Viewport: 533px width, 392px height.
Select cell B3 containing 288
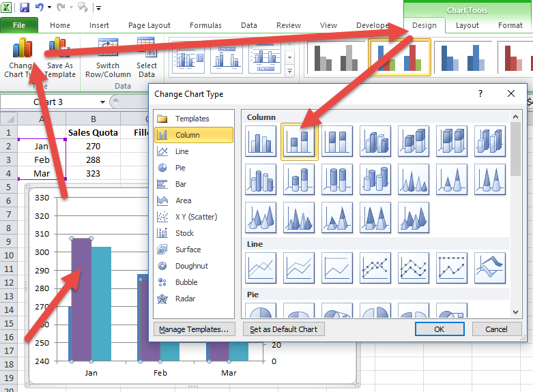93,160
